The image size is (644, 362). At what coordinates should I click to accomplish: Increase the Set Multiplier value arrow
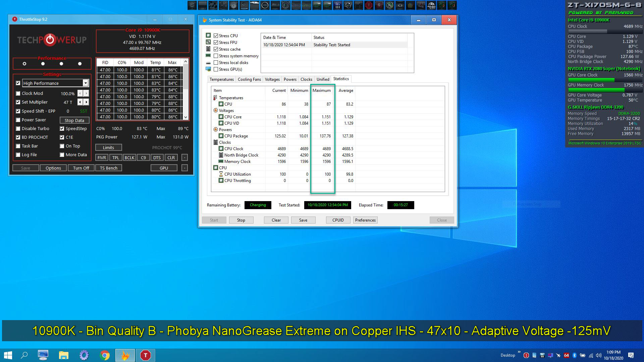pyautogui.click(x=87, y=102)
